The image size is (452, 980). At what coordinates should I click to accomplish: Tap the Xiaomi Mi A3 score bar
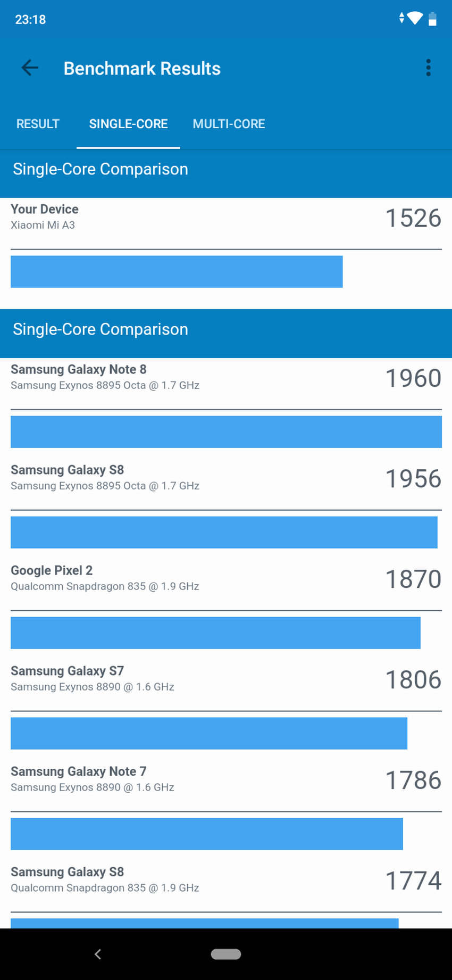(177, 272)
